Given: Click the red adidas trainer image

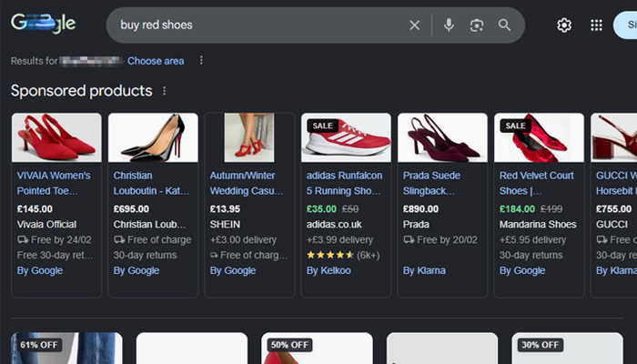Looking at the screenshot, I should click(346, 137).
